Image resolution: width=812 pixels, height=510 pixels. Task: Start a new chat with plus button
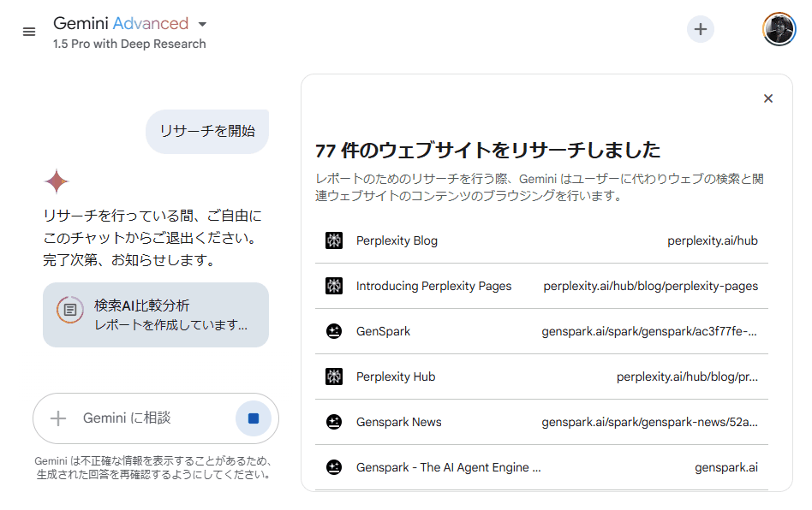tap(700, 29)
